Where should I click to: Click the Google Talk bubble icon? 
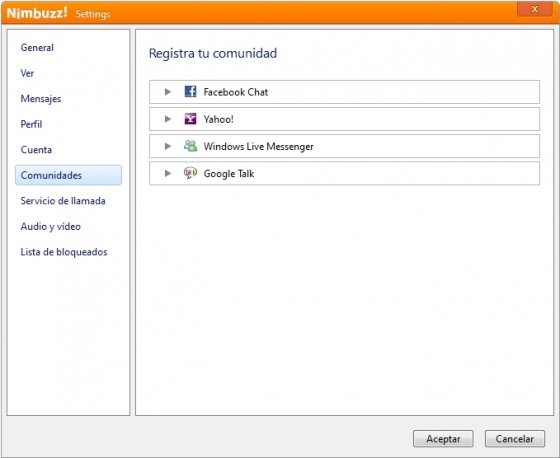(190, 173)
